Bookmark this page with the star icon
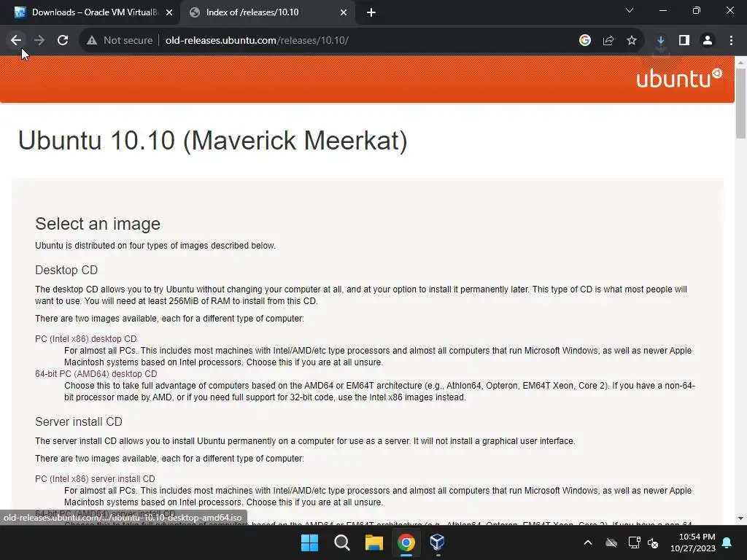 [632, 41]
